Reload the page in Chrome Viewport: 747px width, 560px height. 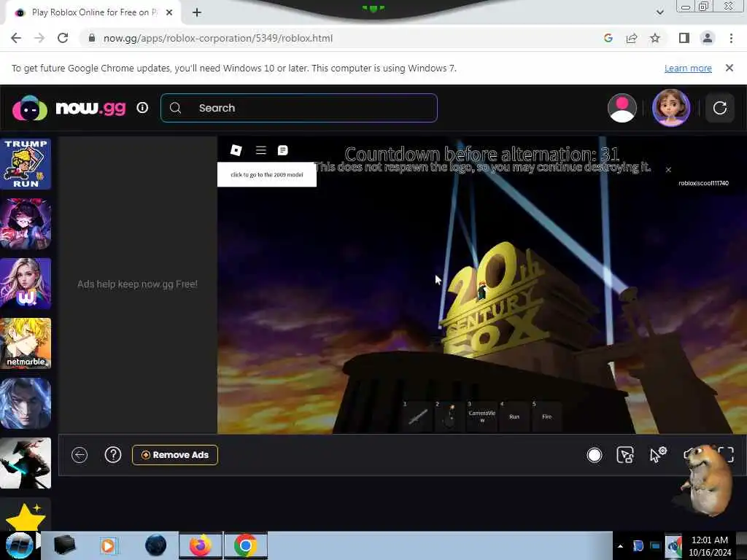click(x=63, y=38)
